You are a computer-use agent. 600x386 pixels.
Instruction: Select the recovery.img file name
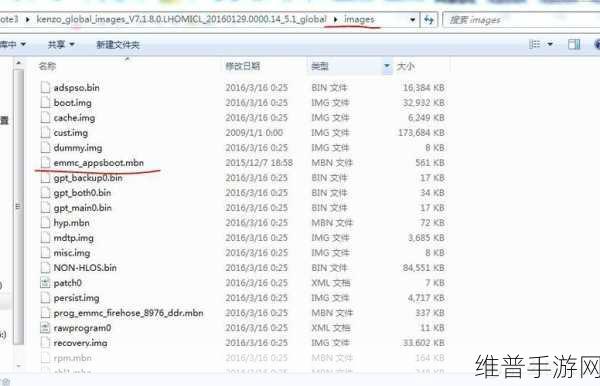80,343
